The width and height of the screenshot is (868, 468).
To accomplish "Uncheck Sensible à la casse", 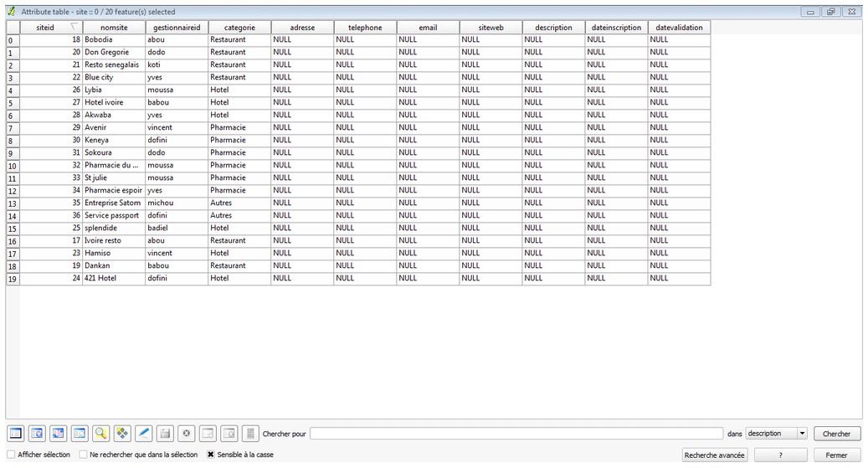I will [x=211, y=455].
